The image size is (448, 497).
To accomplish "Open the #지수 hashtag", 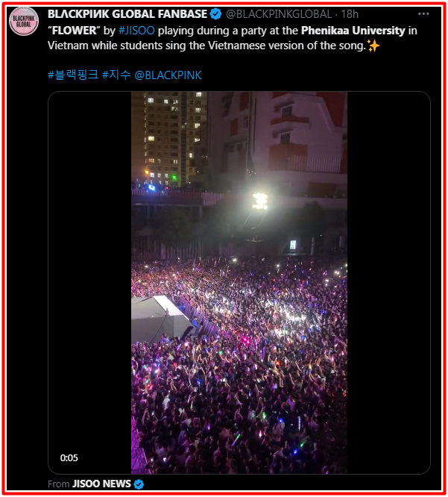I will coord(116,75).
